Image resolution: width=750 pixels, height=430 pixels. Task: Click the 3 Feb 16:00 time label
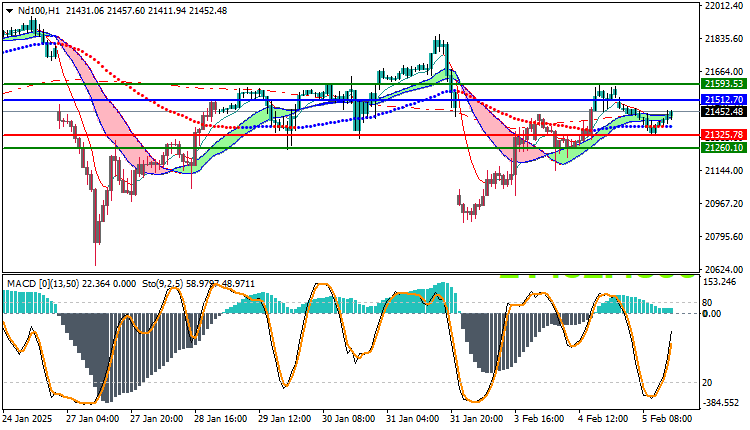[539, 419]
